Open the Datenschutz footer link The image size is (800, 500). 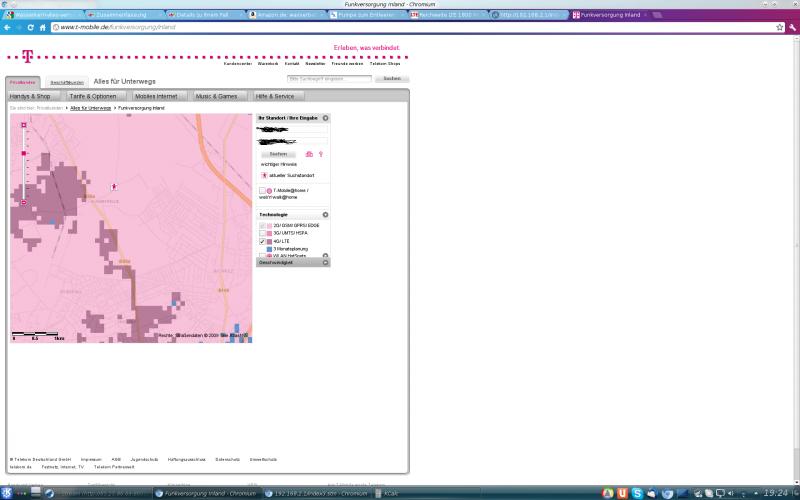click(228, 459)
